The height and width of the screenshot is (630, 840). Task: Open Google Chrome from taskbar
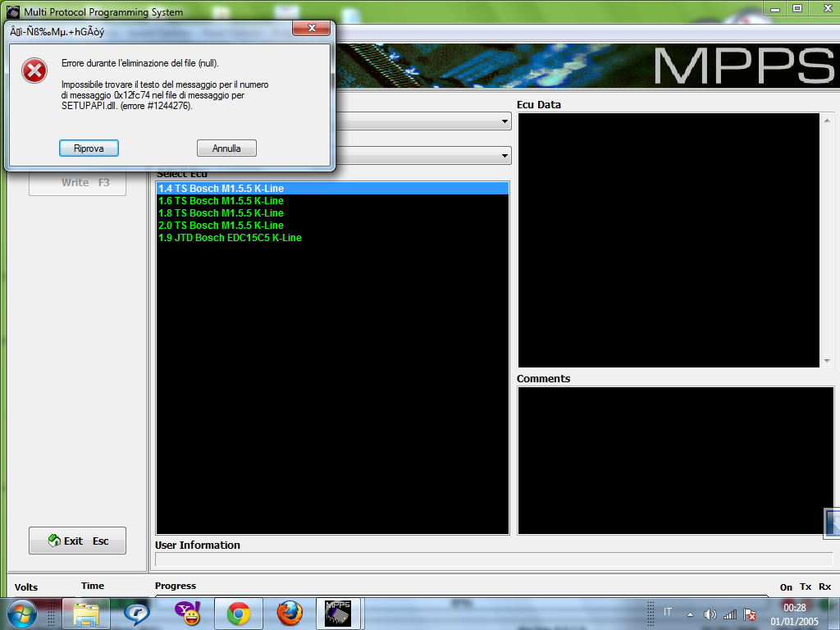coord(239,614)
